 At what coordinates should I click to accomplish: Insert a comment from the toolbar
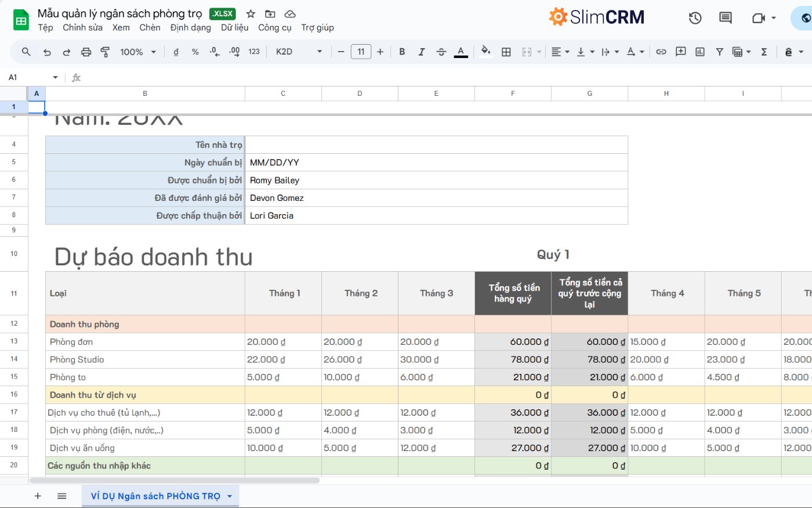click(x=680, y=52)
